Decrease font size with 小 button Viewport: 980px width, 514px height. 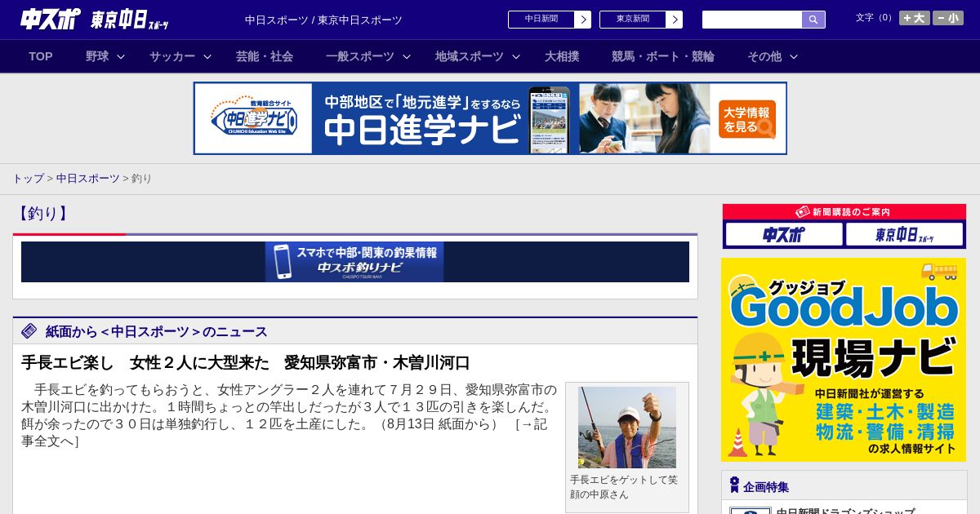pyautogui.click(x=948, y=18)
